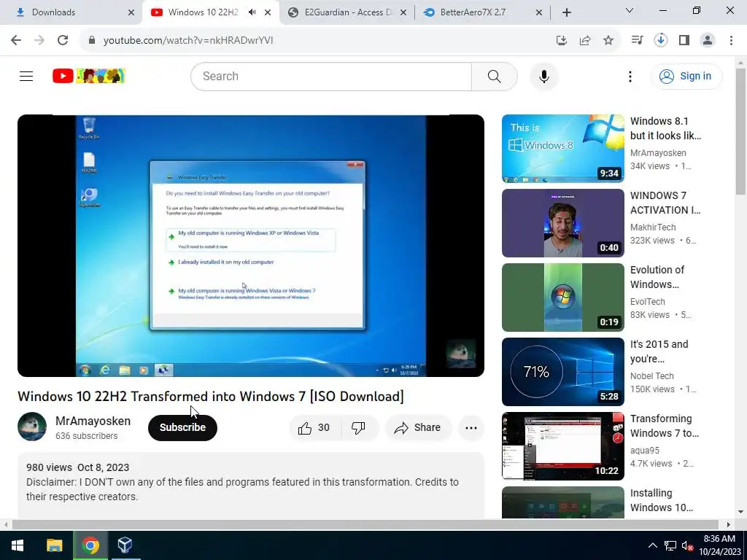Click the address bar URL
The width and height of the screenshot is (747, 560).
188,41
